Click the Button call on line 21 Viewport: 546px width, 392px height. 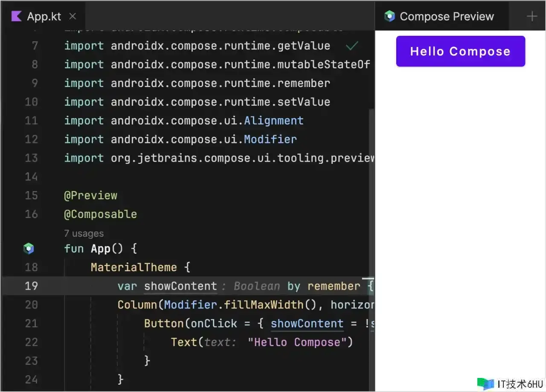(164, 323)
